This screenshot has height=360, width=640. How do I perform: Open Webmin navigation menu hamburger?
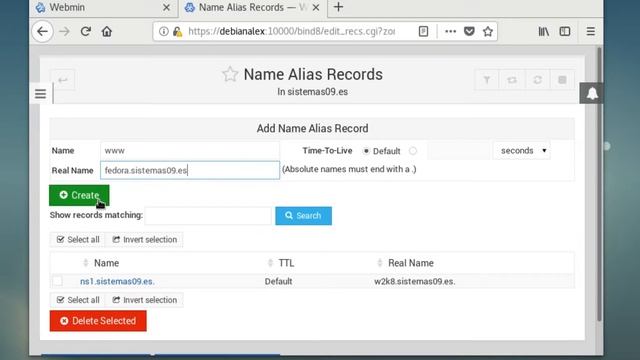click(x=40, y=94)
